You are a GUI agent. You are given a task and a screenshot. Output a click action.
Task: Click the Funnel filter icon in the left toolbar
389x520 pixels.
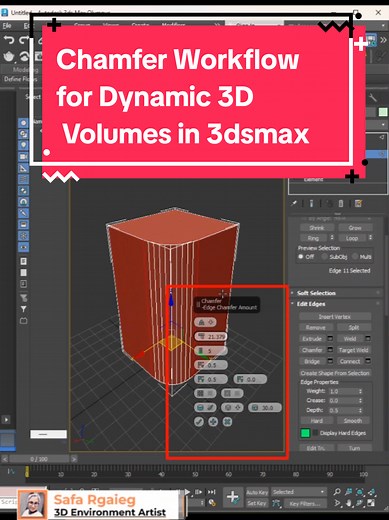pos(23,309)
